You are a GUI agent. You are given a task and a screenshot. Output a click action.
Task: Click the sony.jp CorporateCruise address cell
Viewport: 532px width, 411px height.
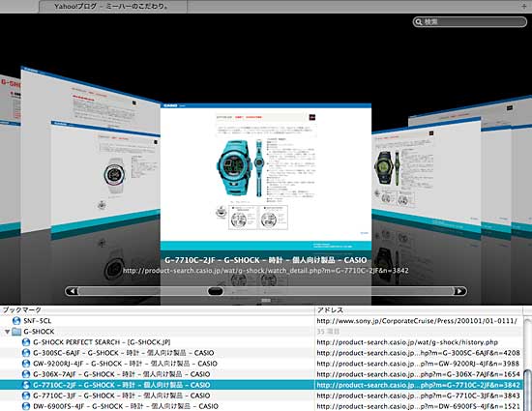coord(417,321)
